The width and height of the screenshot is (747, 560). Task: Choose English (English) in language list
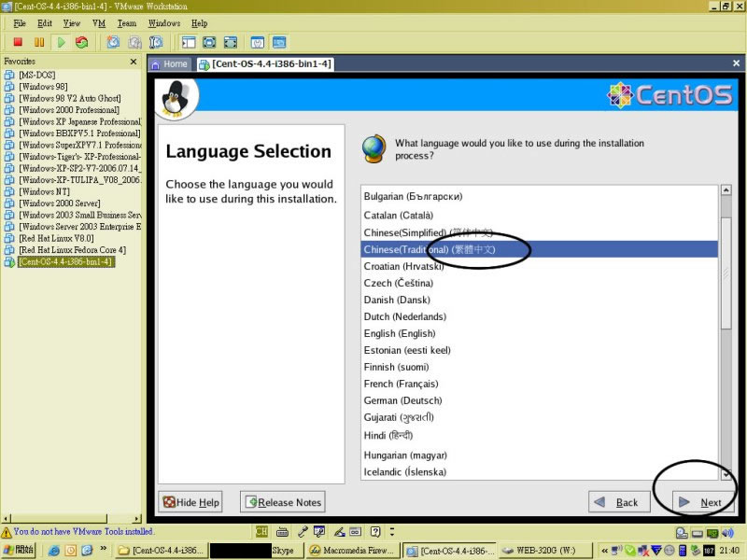(540, 333)
